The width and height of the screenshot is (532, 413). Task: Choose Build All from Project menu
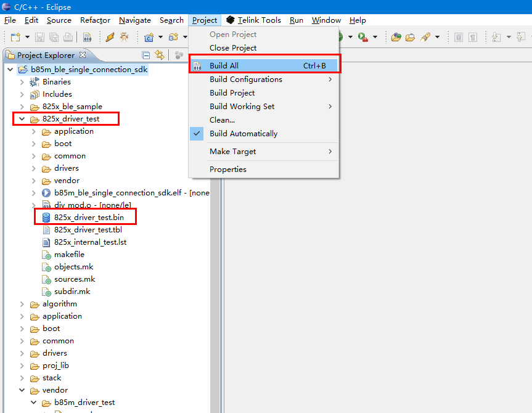click(264, 65)
